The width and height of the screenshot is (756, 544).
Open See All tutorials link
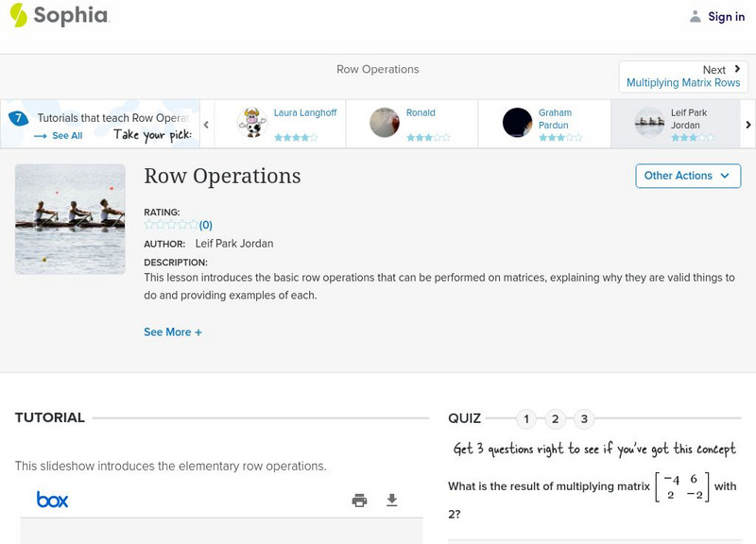click(x=67, y=136)
